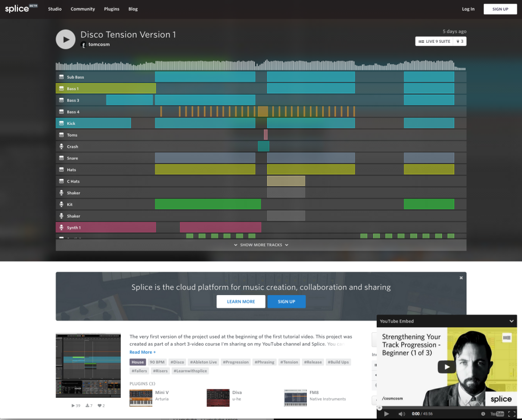Click the Learn More button in the banner
522x420 pixels.
tap(241, 302)
